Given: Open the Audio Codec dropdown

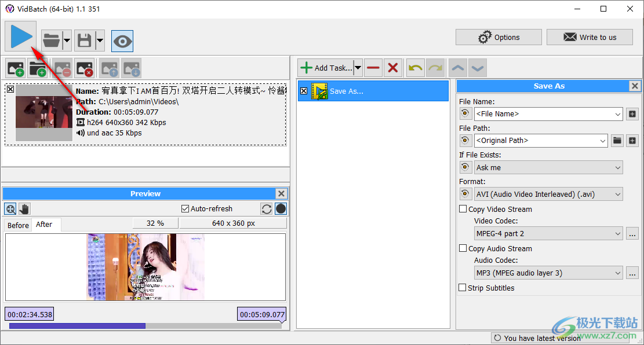Looking at the screenshot, I should [548, 273].
